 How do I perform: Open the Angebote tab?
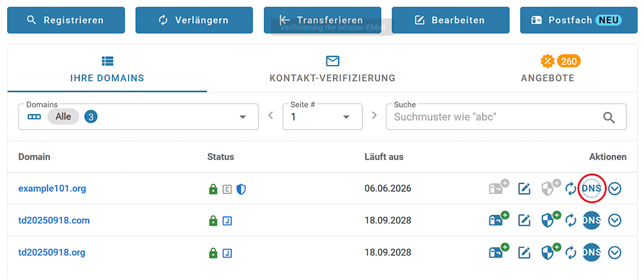pos(547,70)
